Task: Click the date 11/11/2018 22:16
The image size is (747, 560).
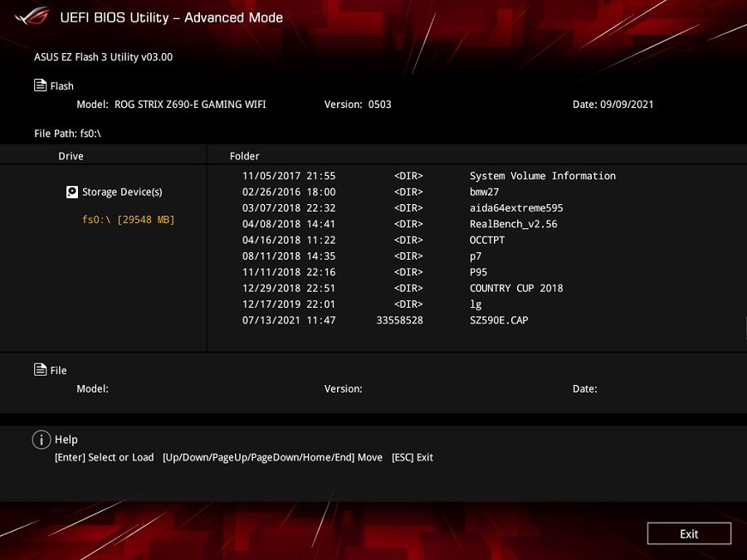Action: click(x=289, y=272)
